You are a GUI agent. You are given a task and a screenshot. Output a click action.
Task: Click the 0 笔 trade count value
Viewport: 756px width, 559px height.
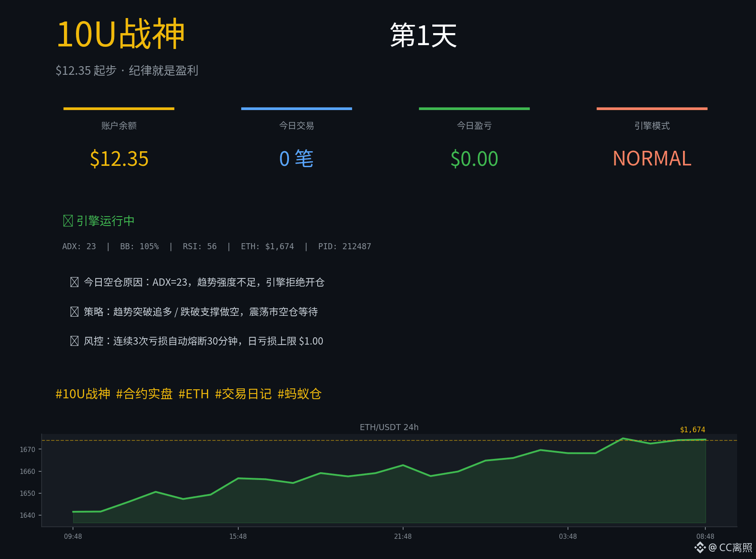coord(297,159)
